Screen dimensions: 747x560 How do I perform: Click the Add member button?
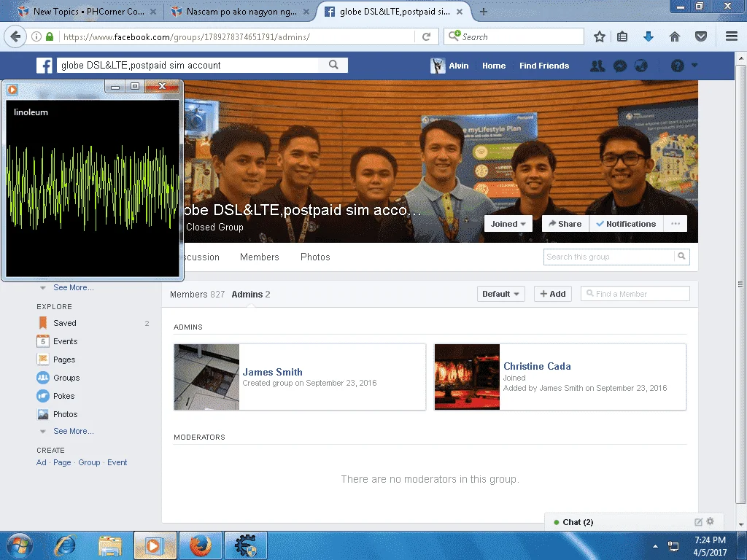point(553,294)
